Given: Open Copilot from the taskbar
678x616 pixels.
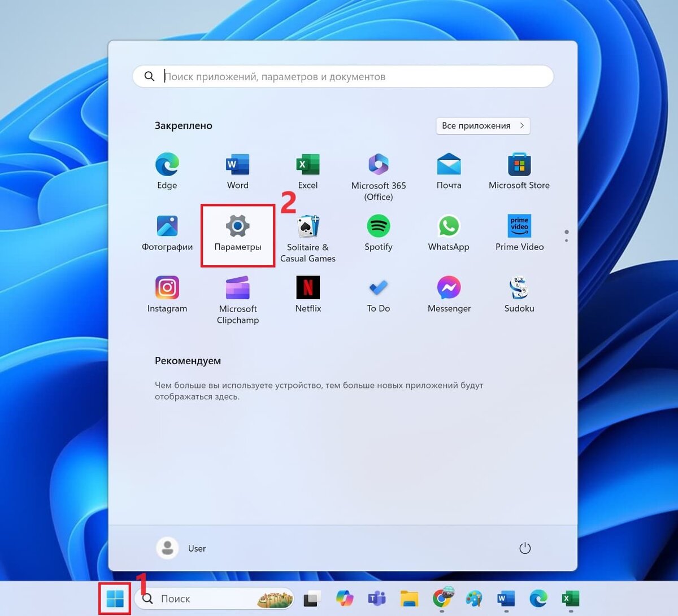Looking at the screenshot, I should 344,598.
